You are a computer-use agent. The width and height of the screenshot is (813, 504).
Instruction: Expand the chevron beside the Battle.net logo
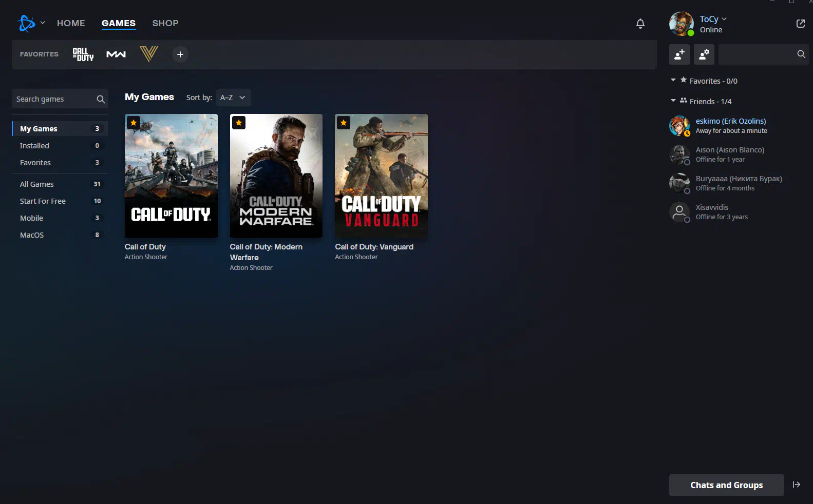point(43,23)
